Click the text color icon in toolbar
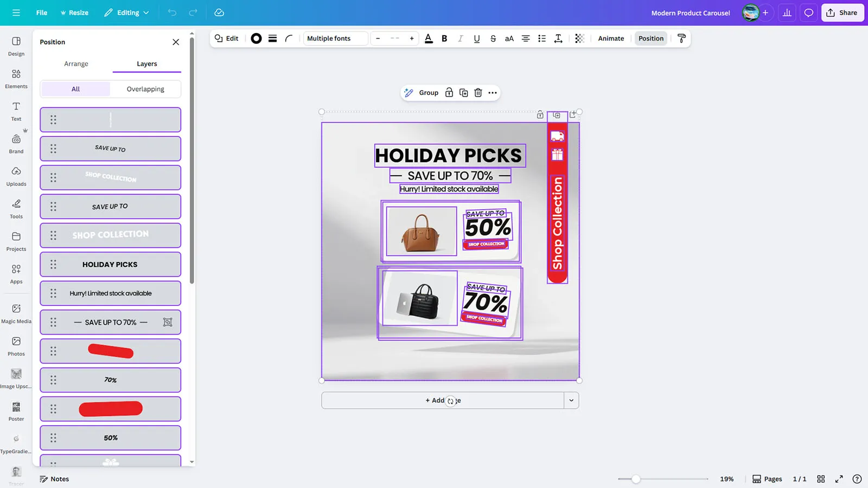 pos(429,38)
